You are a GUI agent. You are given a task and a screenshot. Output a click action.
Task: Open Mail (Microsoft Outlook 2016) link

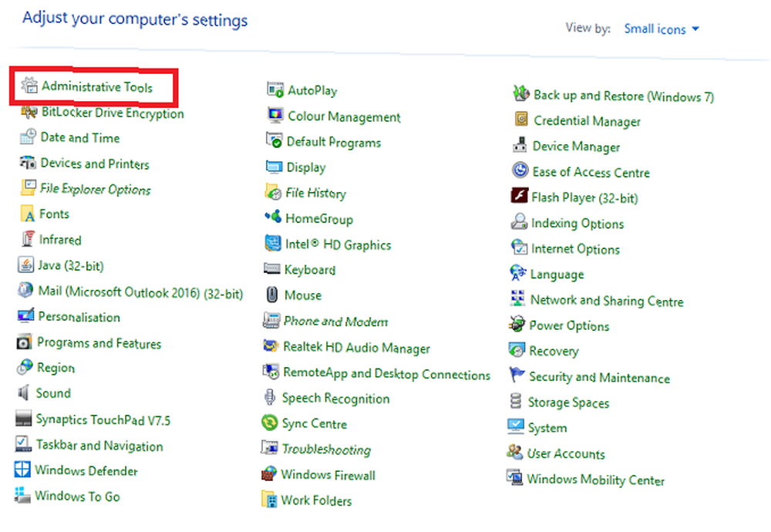tap(140, 292)
